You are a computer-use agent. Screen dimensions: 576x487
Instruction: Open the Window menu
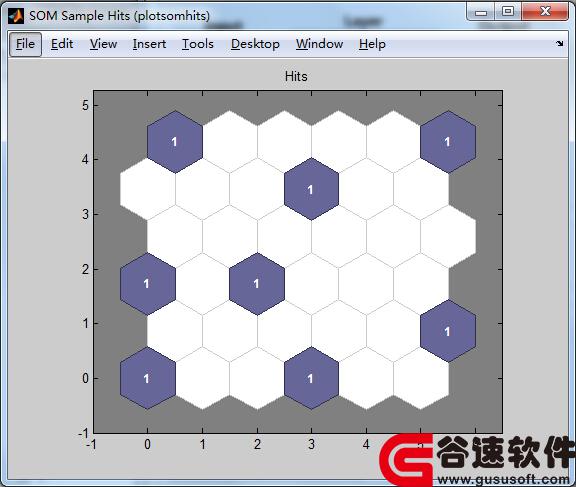[319, 44]
